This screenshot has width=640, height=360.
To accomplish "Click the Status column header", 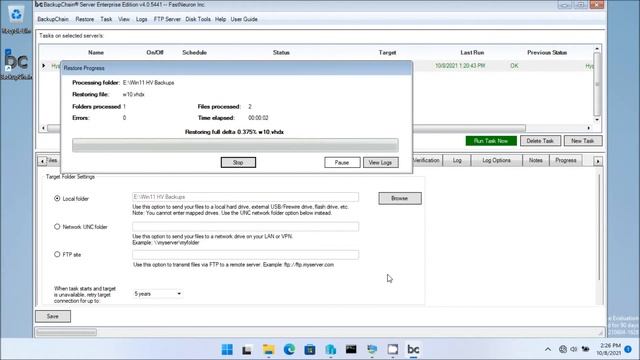I will point(281,53).
